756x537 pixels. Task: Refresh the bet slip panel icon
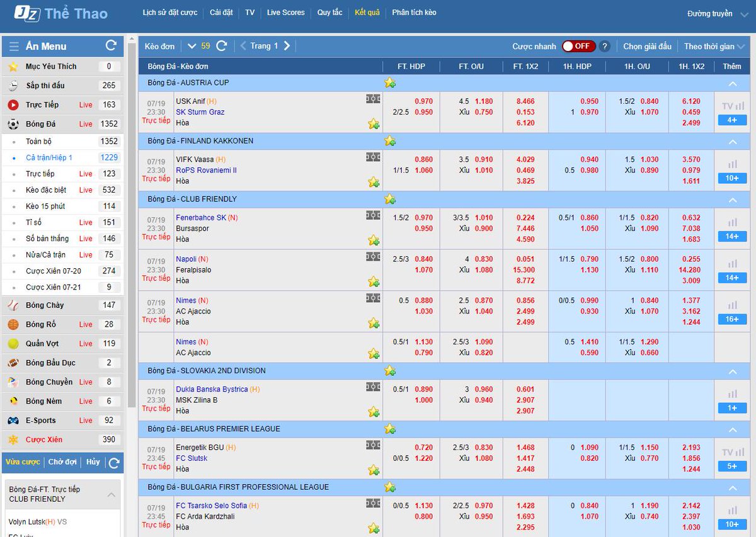(114, 463)
